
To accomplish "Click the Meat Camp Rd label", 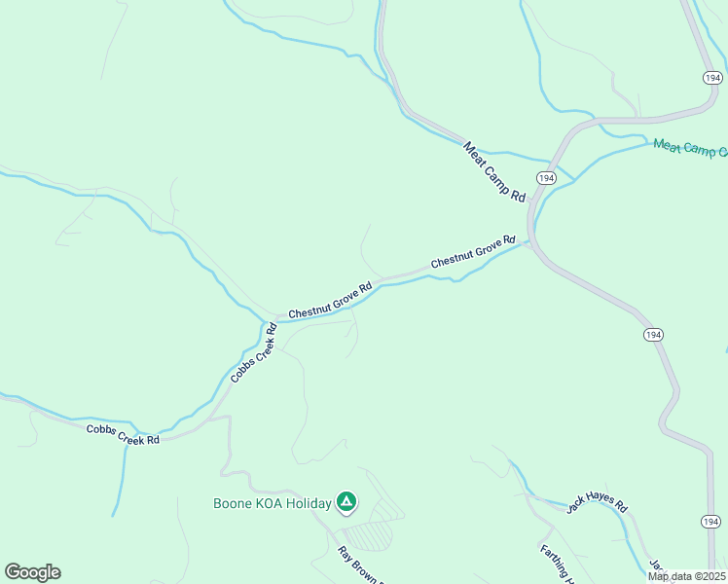I will tap(494, 172).
